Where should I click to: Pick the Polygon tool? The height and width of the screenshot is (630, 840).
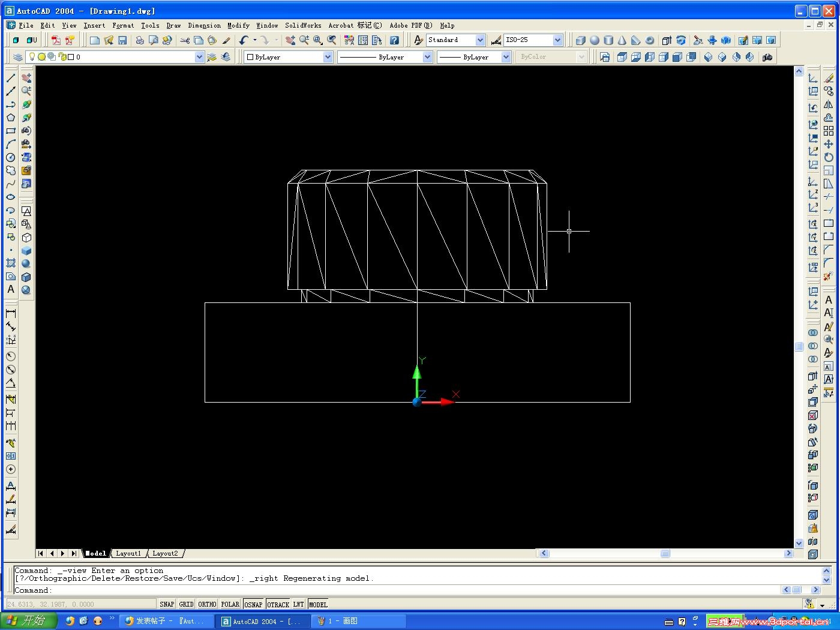[11, 118]
